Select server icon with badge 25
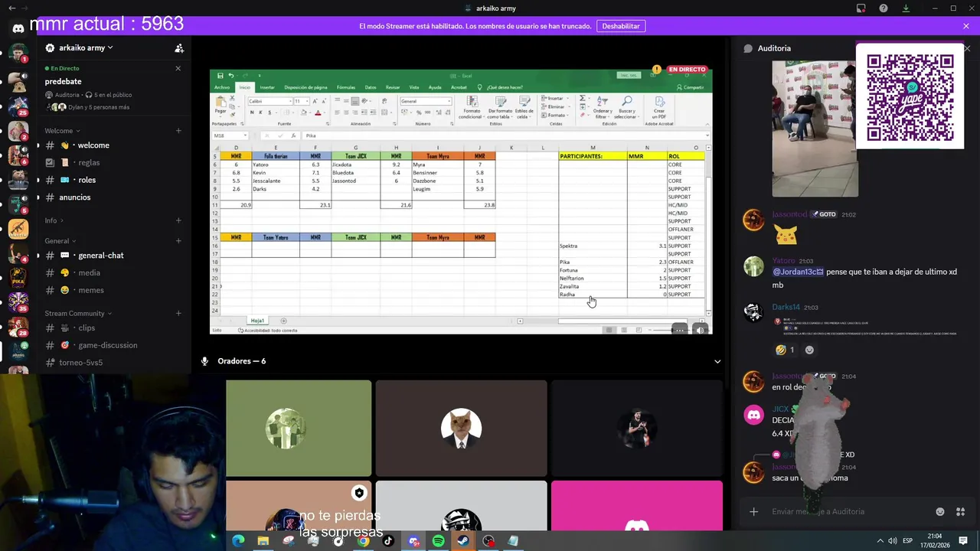Viewport: 980px width, 551px height. (x=18, y=105)
